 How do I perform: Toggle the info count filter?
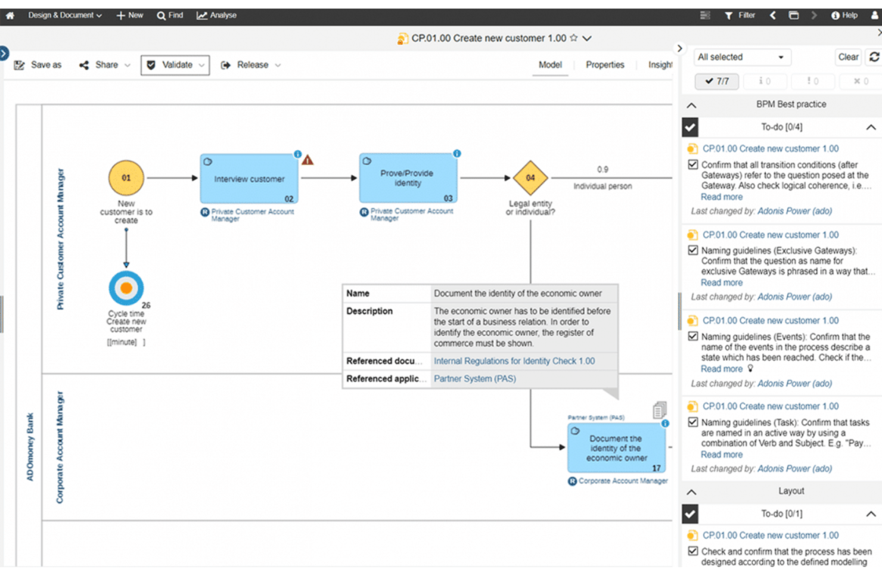tap(765, 81)
